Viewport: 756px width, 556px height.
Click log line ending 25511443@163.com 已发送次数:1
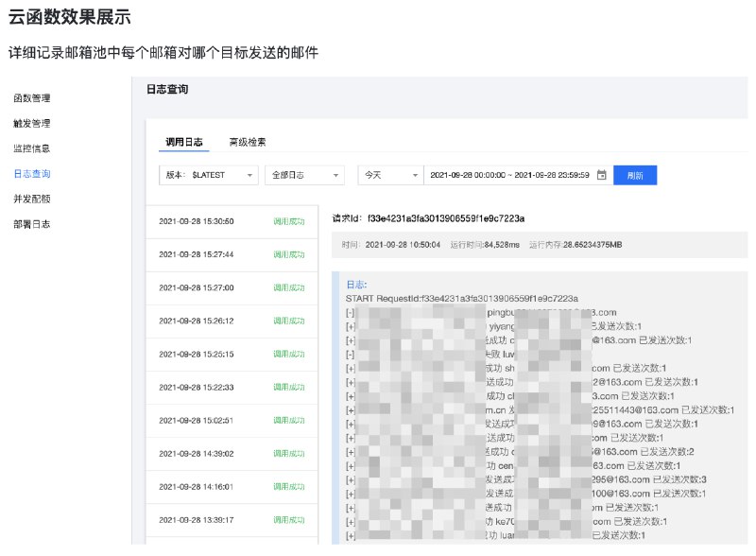(540, 410)
